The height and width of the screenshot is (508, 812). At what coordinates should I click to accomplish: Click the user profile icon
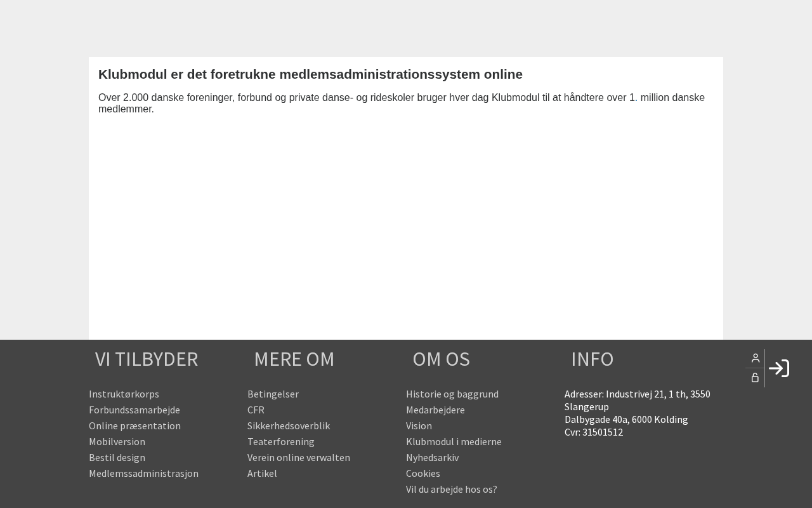point(755,359)
